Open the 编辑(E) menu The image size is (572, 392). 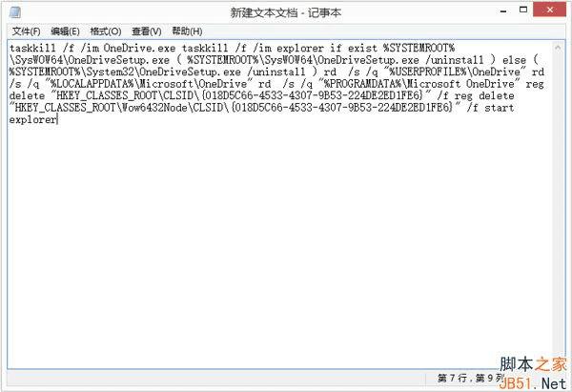pyautogui.click(x=65, y=31)
